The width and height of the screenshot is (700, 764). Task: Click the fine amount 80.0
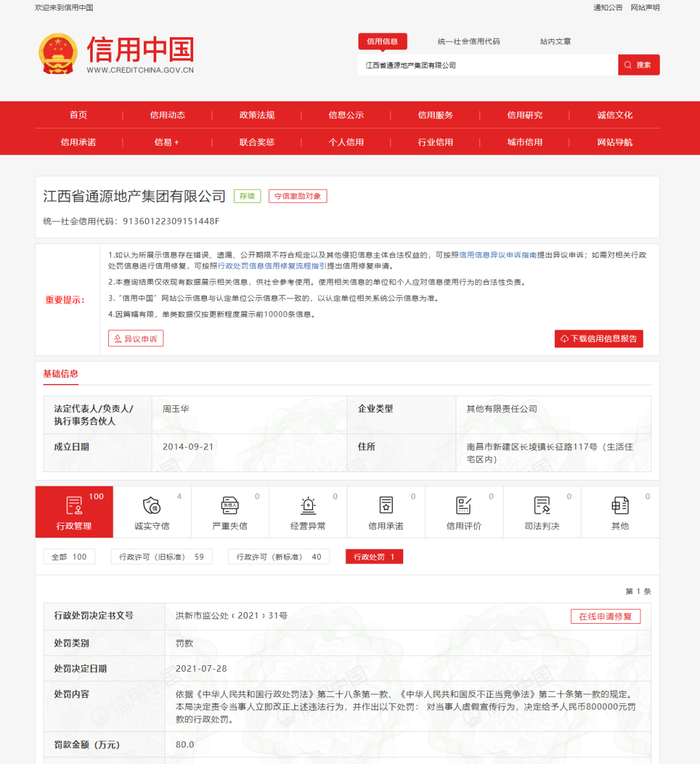185,745
